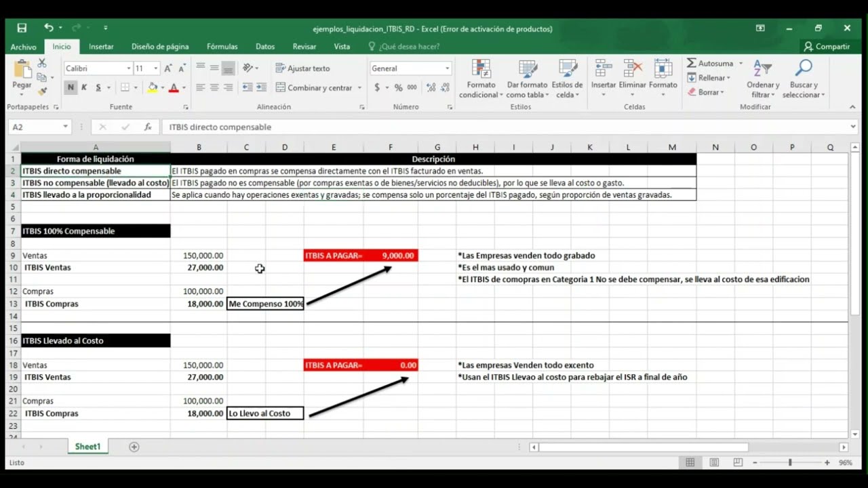The width and height of the screenshot is (868, 488).
Task: Toggle italic (K) formatting
Action: pyautogui.click(x=84, y=87)
